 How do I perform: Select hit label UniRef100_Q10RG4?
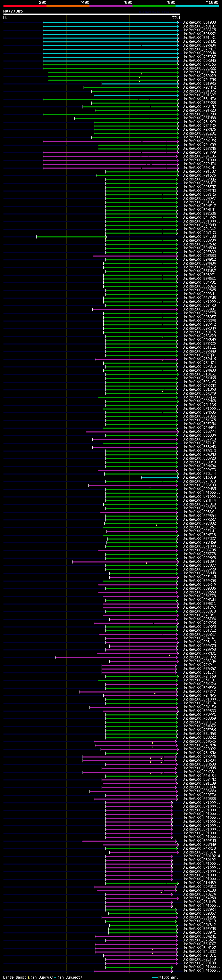coord(199,760)
